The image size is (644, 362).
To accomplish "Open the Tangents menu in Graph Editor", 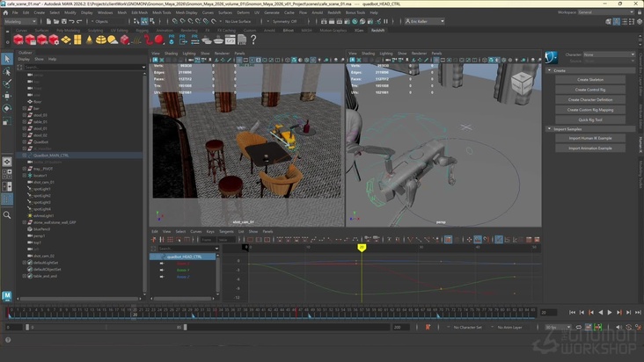I will (227, 231).
